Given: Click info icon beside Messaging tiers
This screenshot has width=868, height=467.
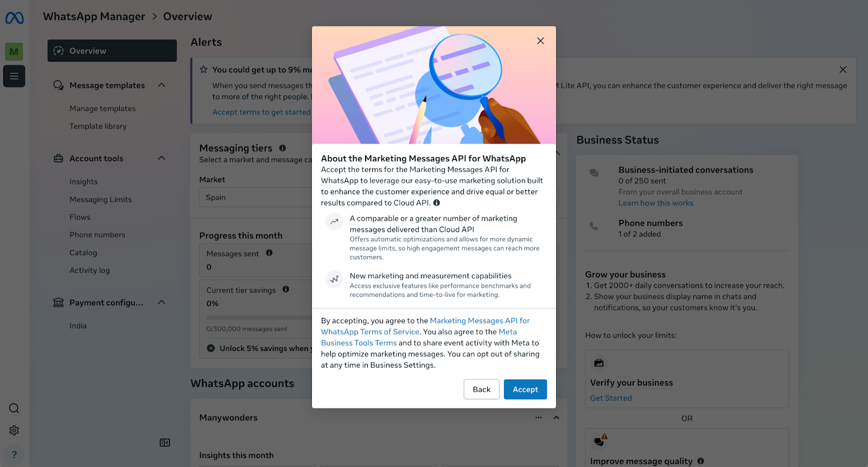Looking at the screenshot, I should 283,148.
